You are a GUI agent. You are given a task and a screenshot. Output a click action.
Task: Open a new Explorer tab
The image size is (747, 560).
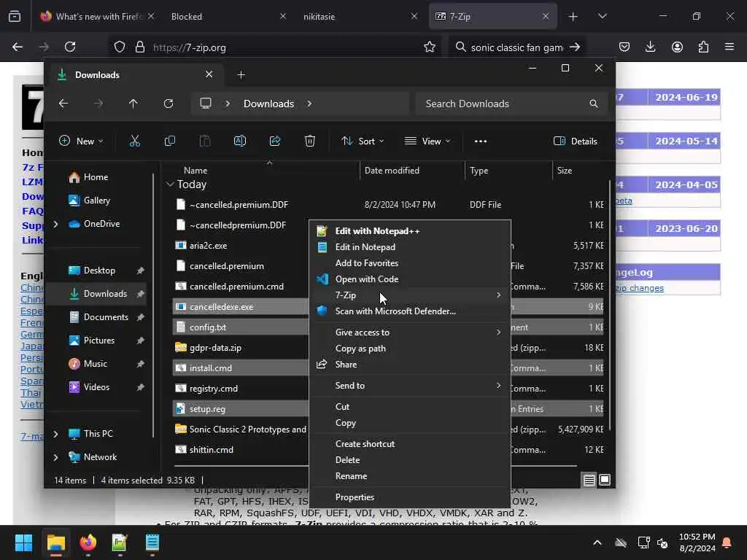click(x=241, y=75)
